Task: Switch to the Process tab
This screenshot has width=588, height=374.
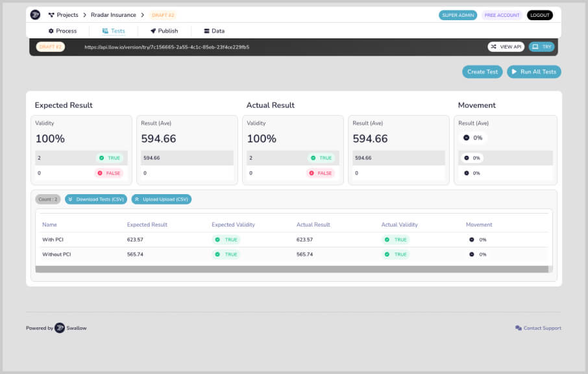Action: (62, 31)
